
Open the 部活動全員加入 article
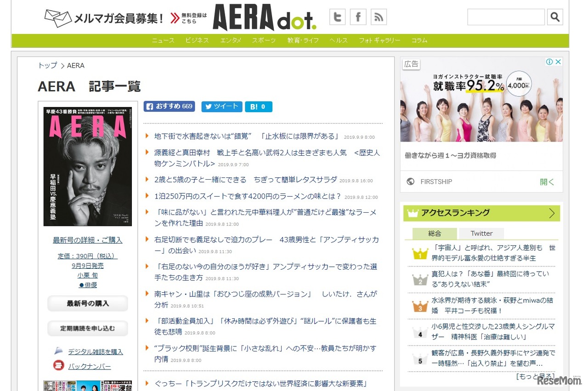pyautogui.click(x=265, y=326)
